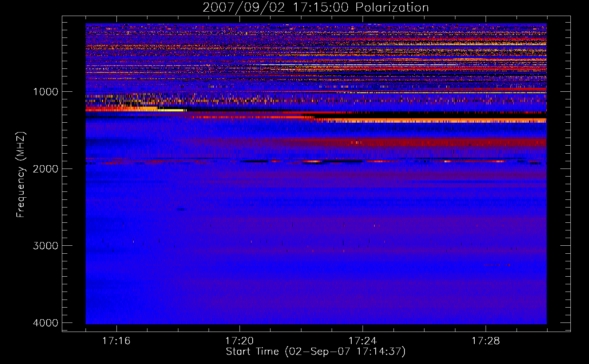Click the plot title '2007/09/02 17:15:00 Polarization'
This screenshot has width=589, height=364.
pos(316,7)
